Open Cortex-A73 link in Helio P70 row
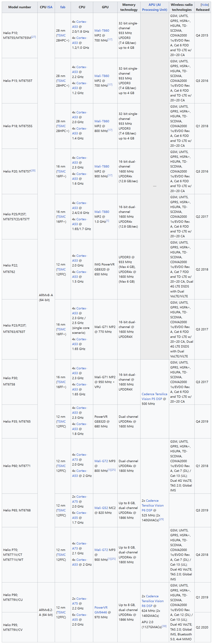Viewport: 212px width, 644px height. point(79,546)
